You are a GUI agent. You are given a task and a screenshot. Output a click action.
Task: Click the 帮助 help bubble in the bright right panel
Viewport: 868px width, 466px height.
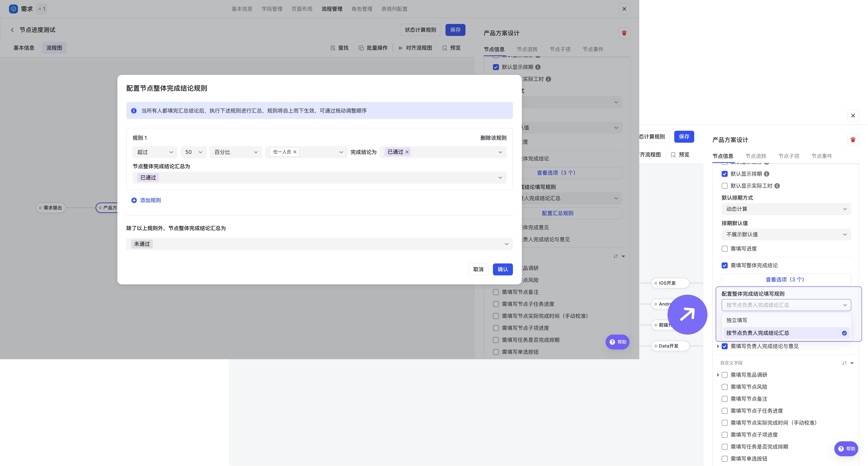846,449
